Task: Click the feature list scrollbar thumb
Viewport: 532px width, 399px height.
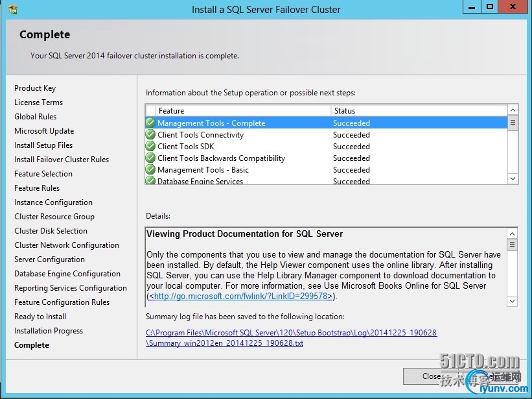Action: pyautogui.click(x=513, y=123)
